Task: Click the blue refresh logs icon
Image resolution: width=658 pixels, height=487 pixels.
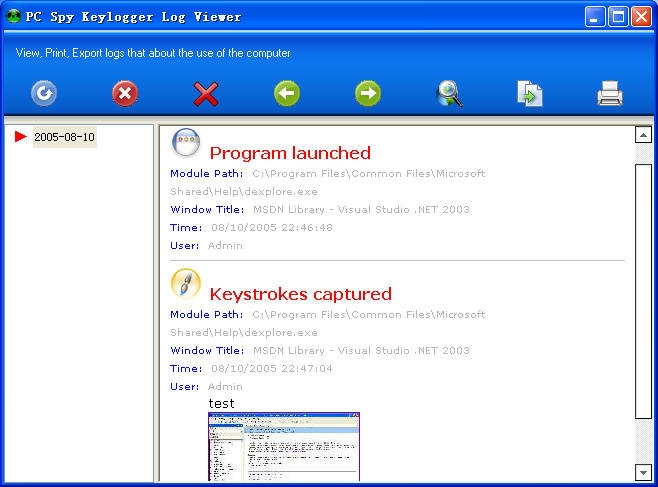Action: pos(43,94)
